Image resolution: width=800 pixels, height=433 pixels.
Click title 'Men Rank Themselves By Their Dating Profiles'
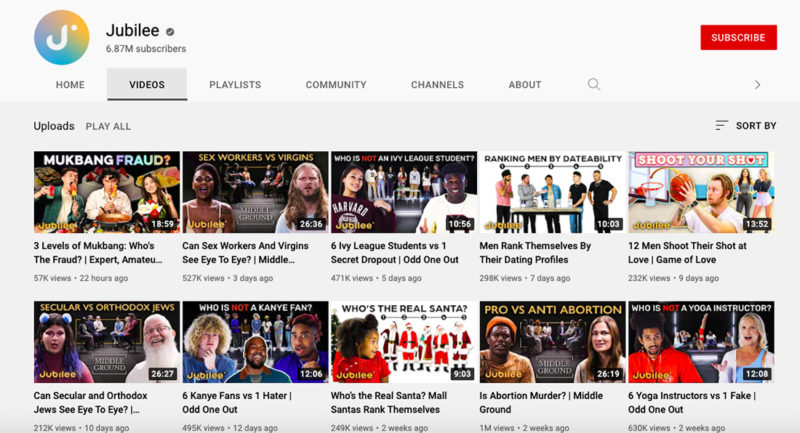coord(535,252)
